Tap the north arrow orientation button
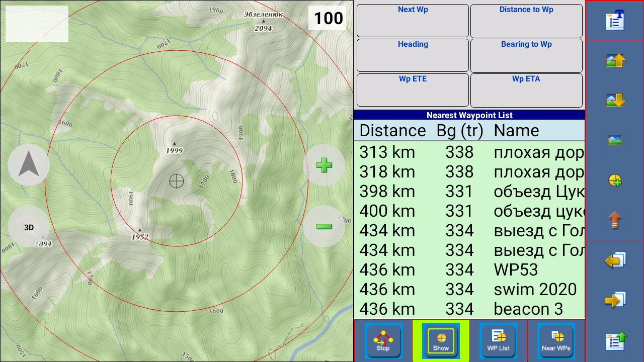The height and width of the screenshot is (362, 644). 29,165
